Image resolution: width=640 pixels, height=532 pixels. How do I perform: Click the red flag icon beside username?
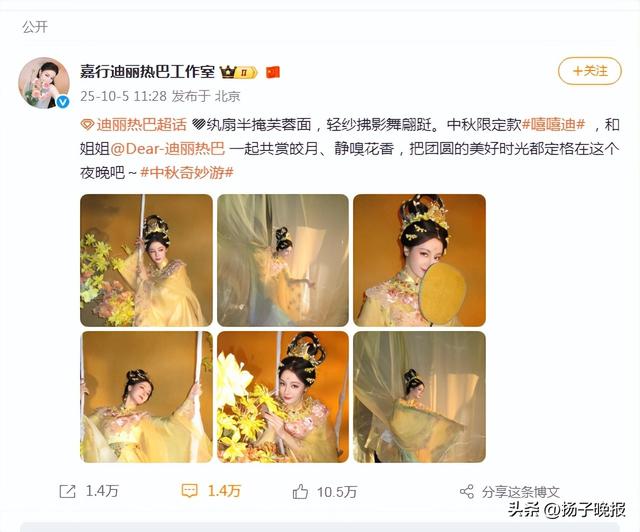(273, 72)
